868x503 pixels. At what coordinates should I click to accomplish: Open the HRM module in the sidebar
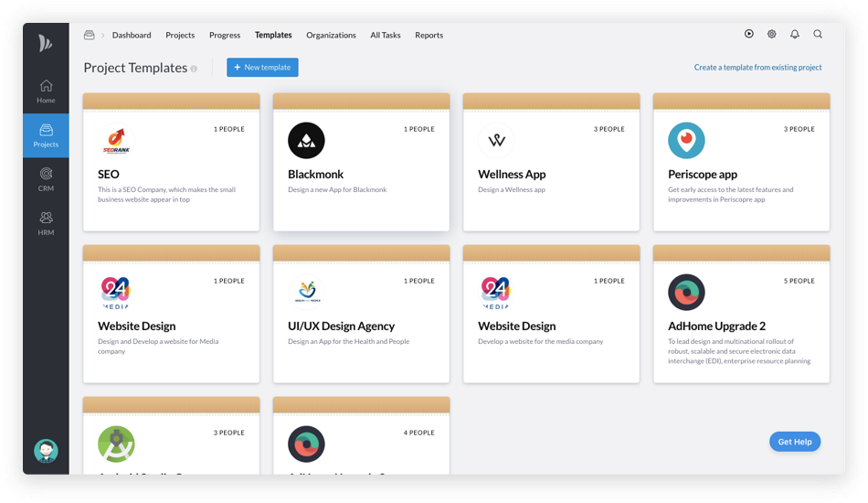[x=46, y=223]
